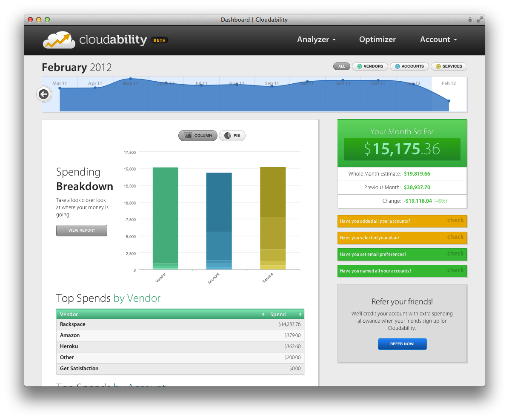
Task: Click the Cloudability cloud logo icon
Action: point(59,39)
